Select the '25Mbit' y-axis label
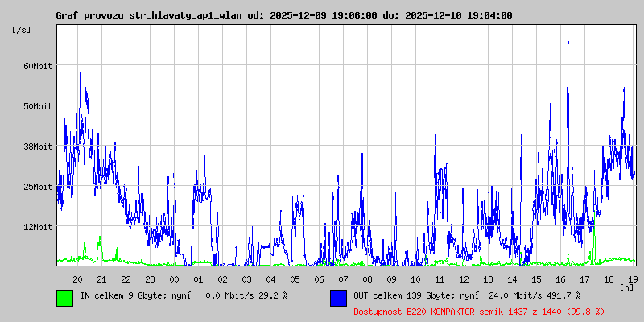The width and height of the screenshot is (644, 322). pos(38,187)
